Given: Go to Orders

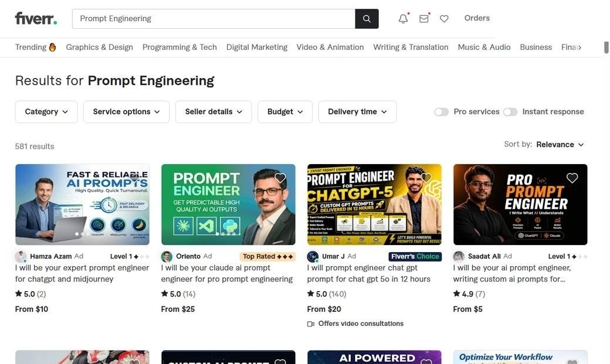Looking at the screenshot, I should click(x=477, y=18).
